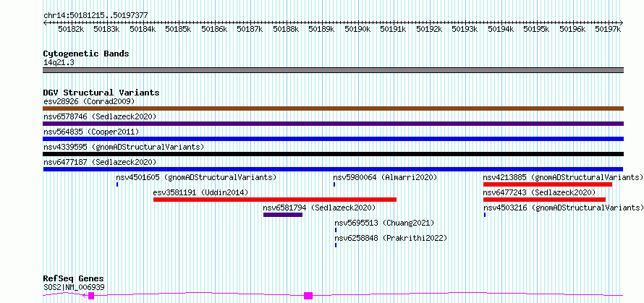This screenshot has width=644, height=303.
Task: Click the 50195k ruler tick label
Action: (536, 29)
